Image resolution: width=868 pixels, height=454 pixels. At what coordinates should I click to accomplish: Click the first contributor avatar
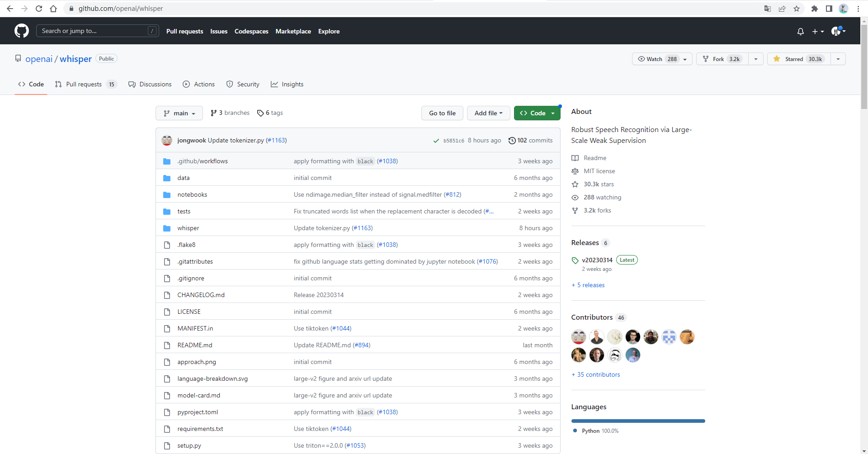(579, 337)
